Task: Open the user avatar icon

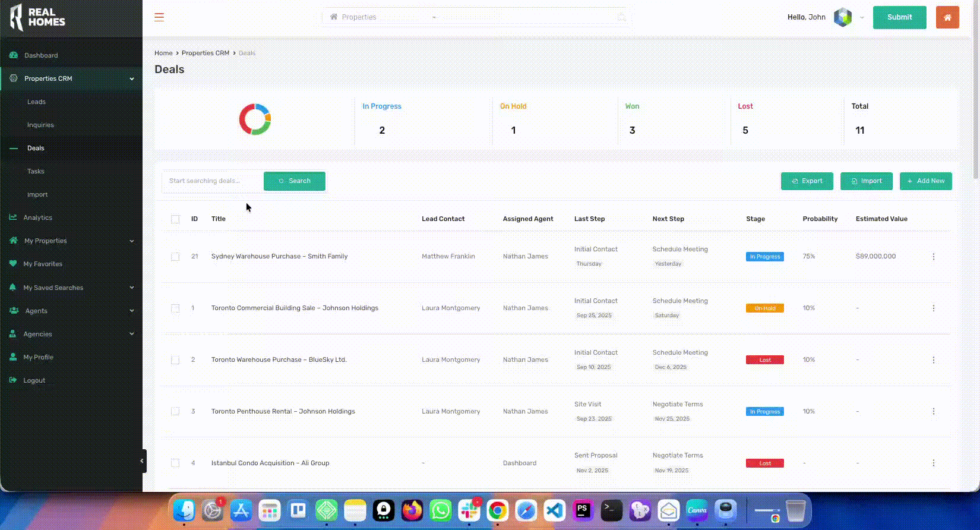Action: 842,17
